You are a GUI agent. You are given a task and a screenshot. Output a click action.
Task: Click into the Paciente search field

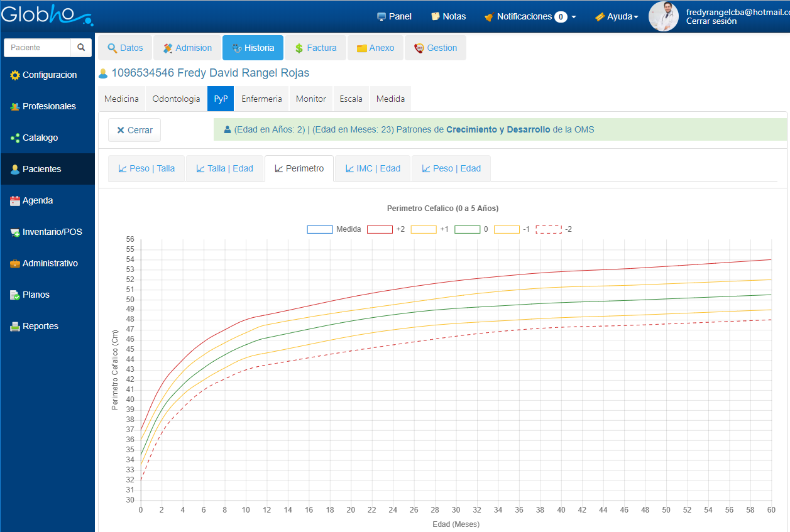(38, 48)
